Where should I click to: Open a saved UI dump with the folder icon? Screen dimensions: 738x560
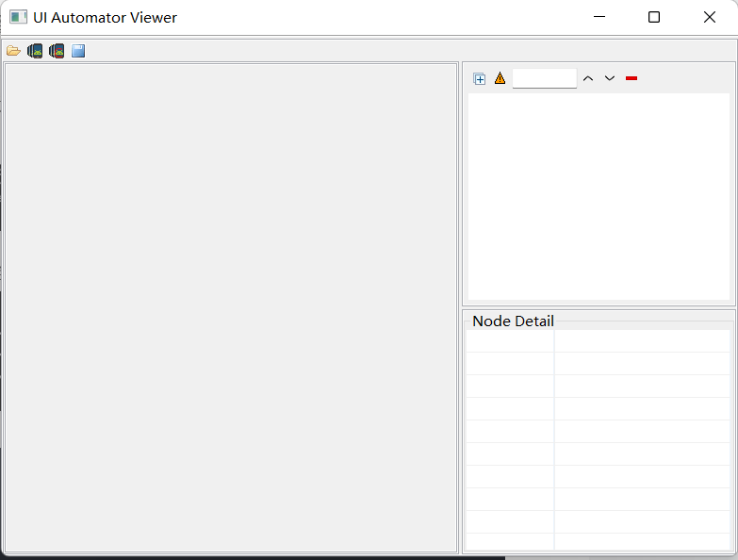(x=13, y=51)
